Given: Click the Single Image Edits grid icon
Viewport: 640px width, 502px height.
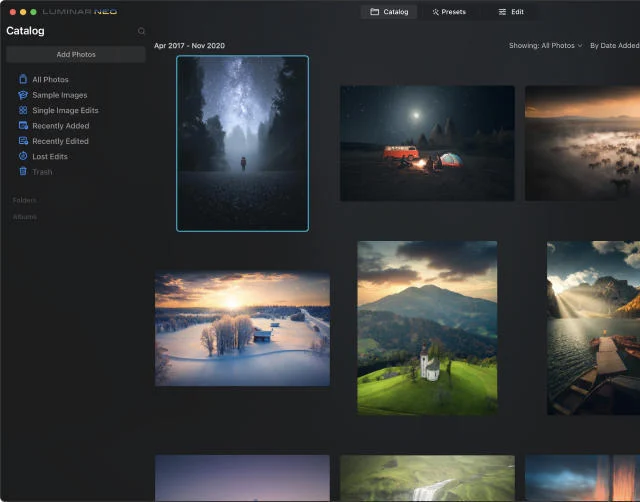Looking at the screenshot, I should coord(23,110).
